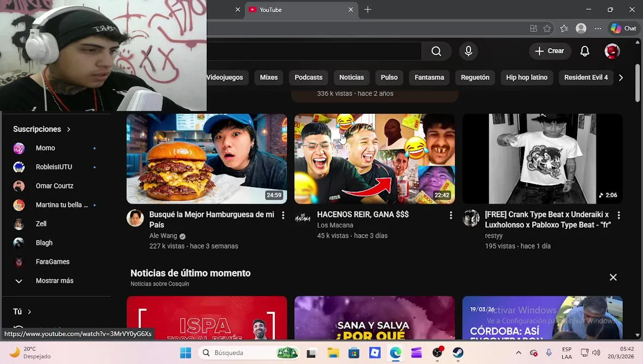Click the Crear button
The width and height of the screenshot is (643, 364).
pos(549,51)
